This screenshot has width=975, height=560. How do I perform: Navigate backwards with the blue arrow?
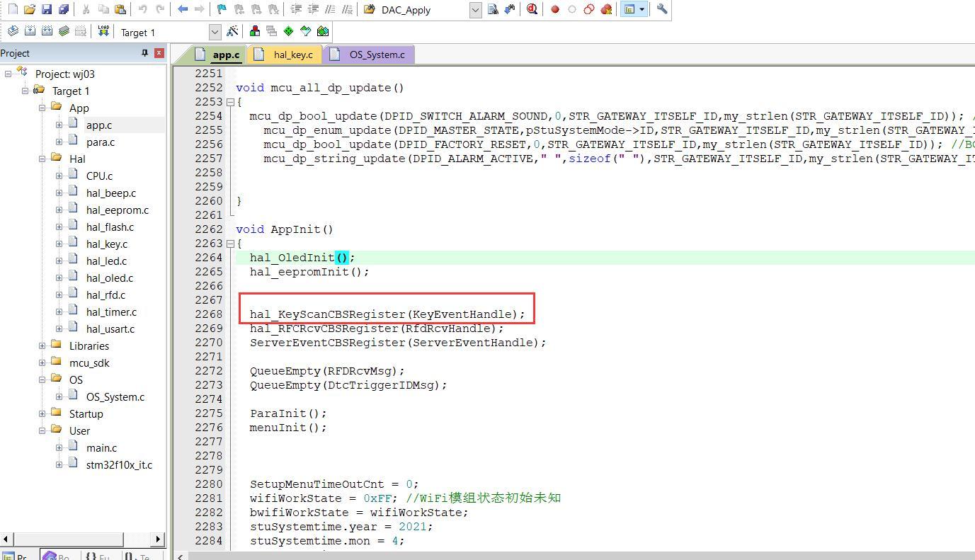coord(183,10)
